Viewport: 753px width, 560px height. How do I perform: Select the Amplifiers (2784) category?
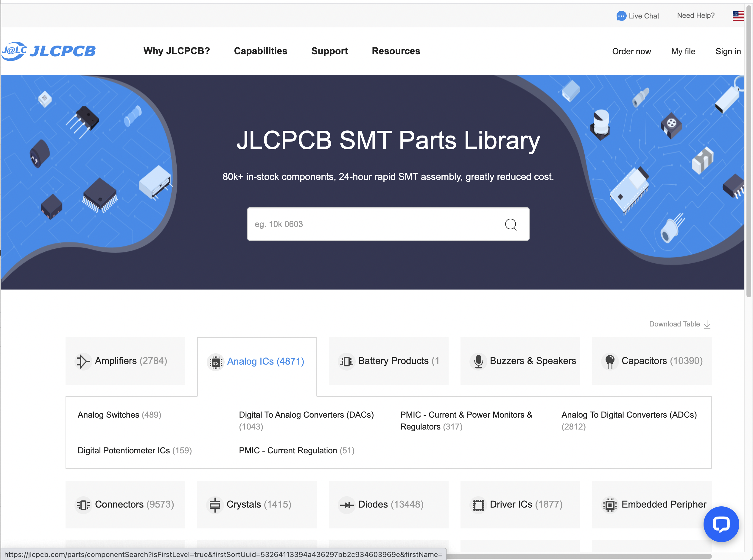point(125,361)
